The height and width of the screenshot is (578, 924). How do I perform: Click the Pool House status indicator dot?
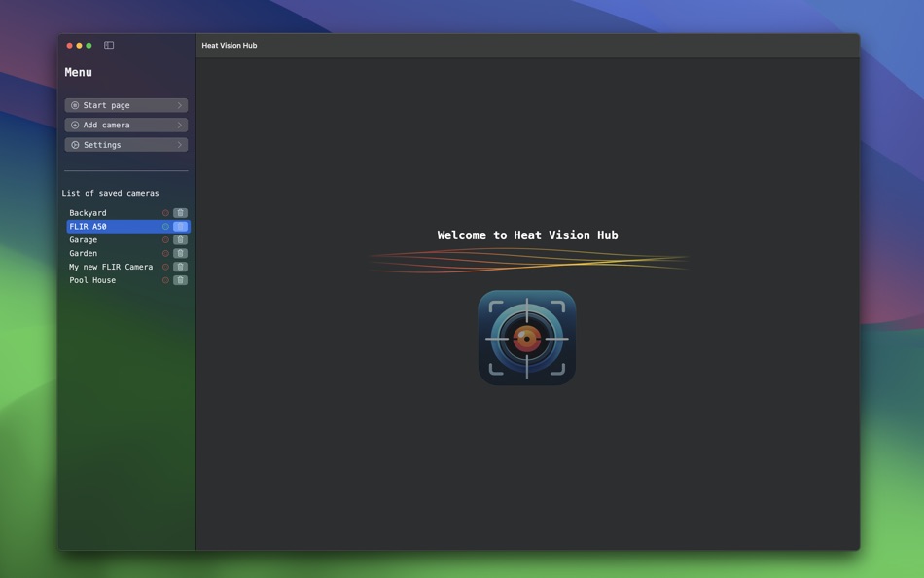165,280
